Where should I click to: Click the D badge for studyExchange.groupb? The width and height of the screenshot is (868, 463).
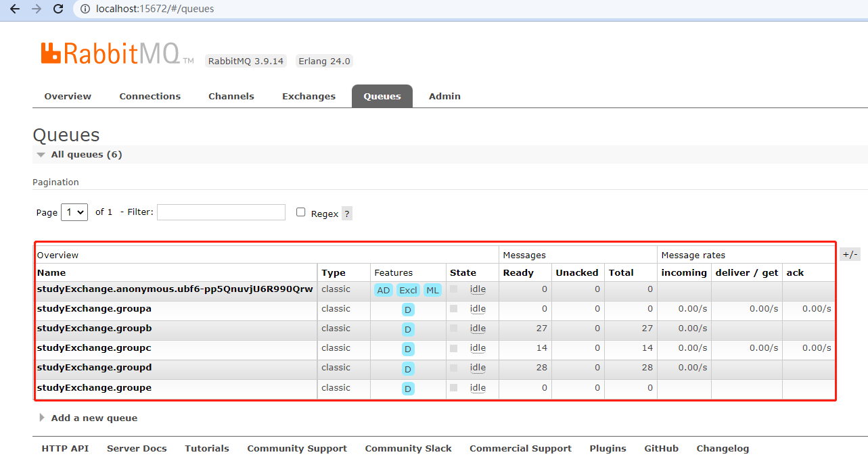pyautogui.click(x=408, y=330)
